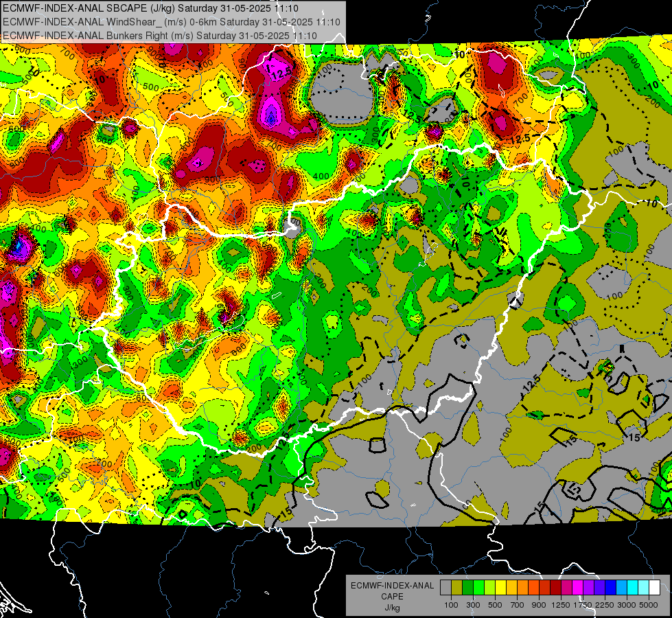Viewport: 672px width, 618px height.
Task: Click the 1750 value in the legend
Action: click(583, 605)
